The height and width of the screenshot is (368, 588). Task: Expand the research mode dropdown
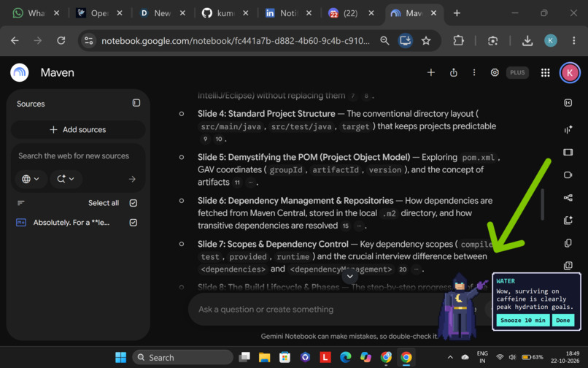pos(65,179)
